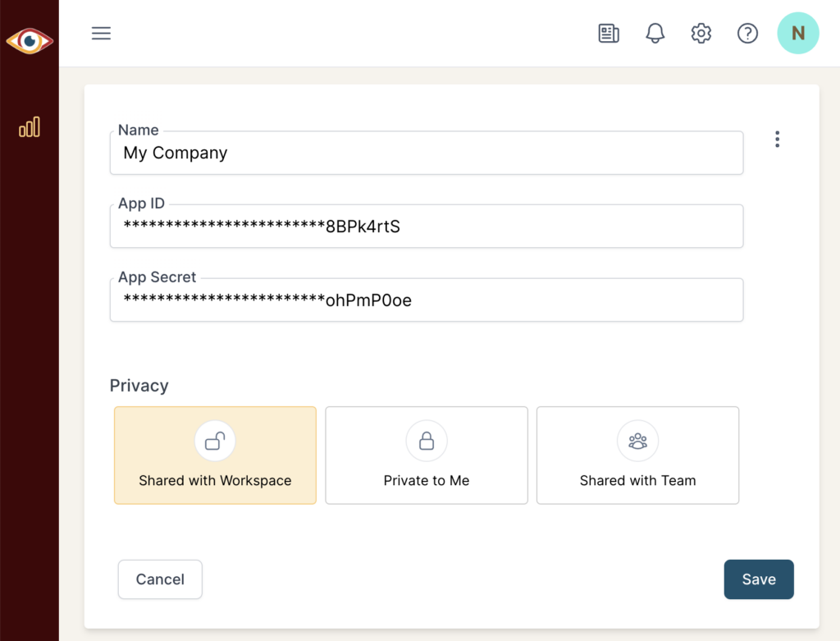Open the settings gear icon

pyautogui.click(x=701, y=33)
